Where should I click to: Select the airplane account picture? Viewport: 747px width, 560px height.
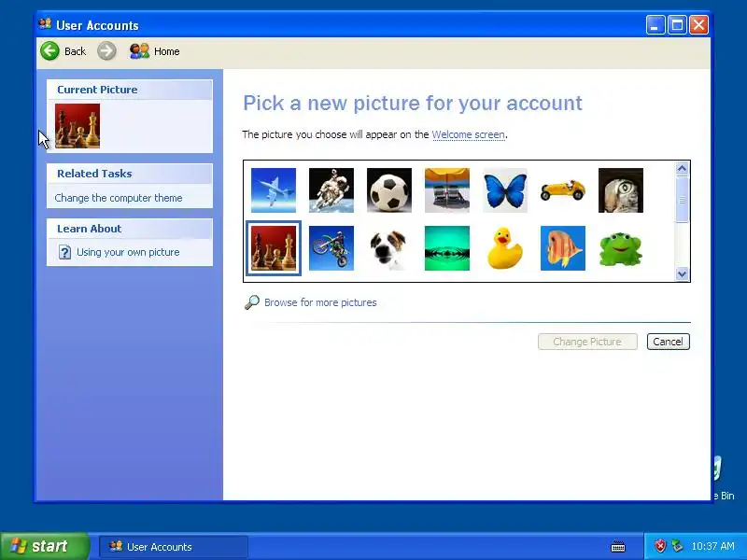click(x=274, y=190)
